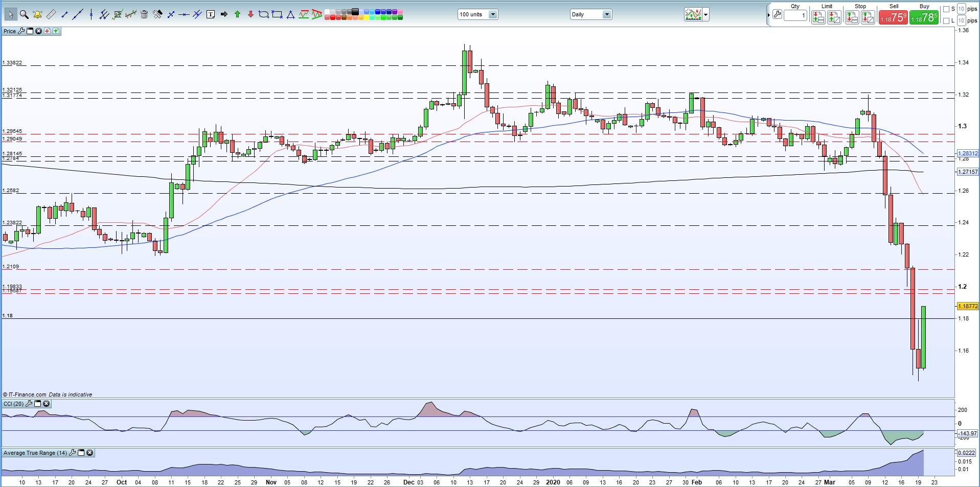The width and height of the screenshot is (980, 487).
Task: Pick the white color swatch
Action: [327, 12]
